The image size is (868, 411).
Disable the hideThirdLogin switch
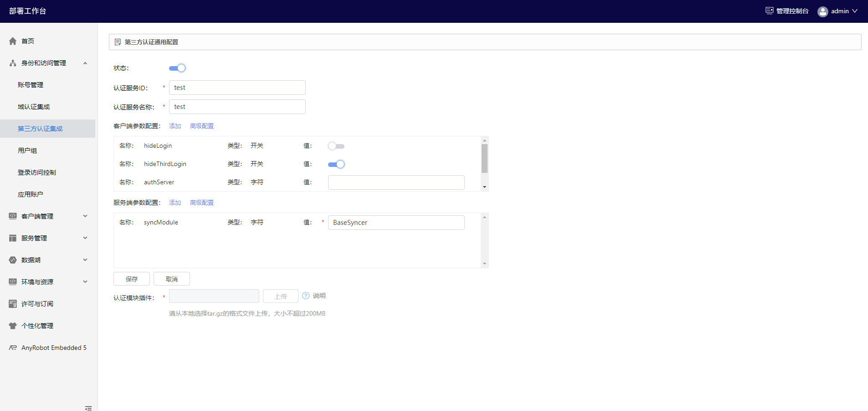click(336, 164)
